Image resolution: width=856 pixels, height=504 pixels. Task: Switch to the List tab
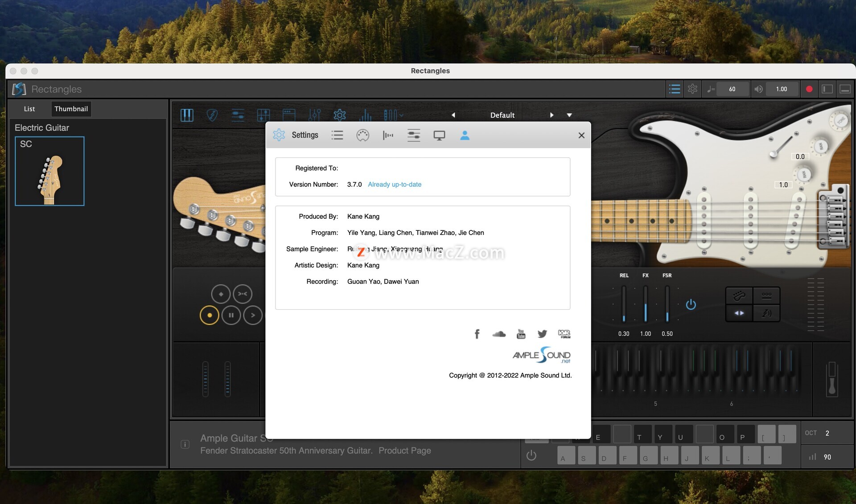tap(29, 109)
